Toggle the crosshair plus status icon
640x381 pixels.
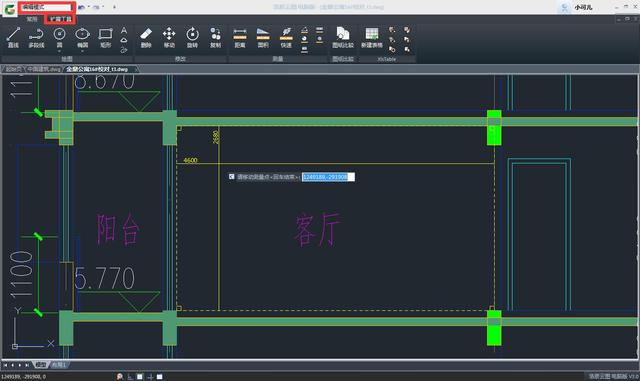point(150,377)
